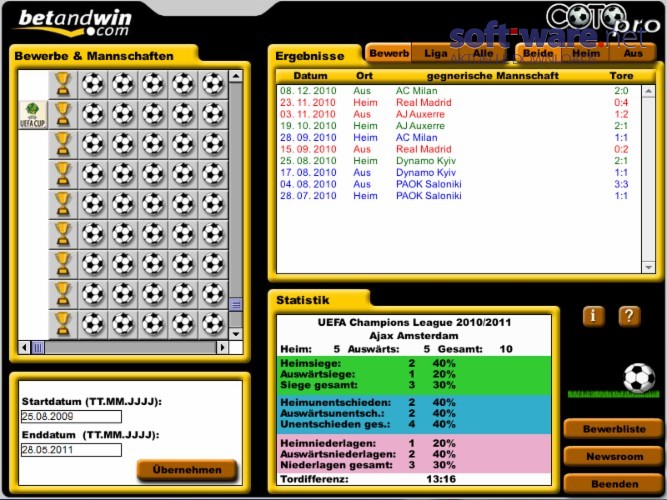Open the Newsroom
Viewport: 667px width, 500px height.
[x=614, y=457]
